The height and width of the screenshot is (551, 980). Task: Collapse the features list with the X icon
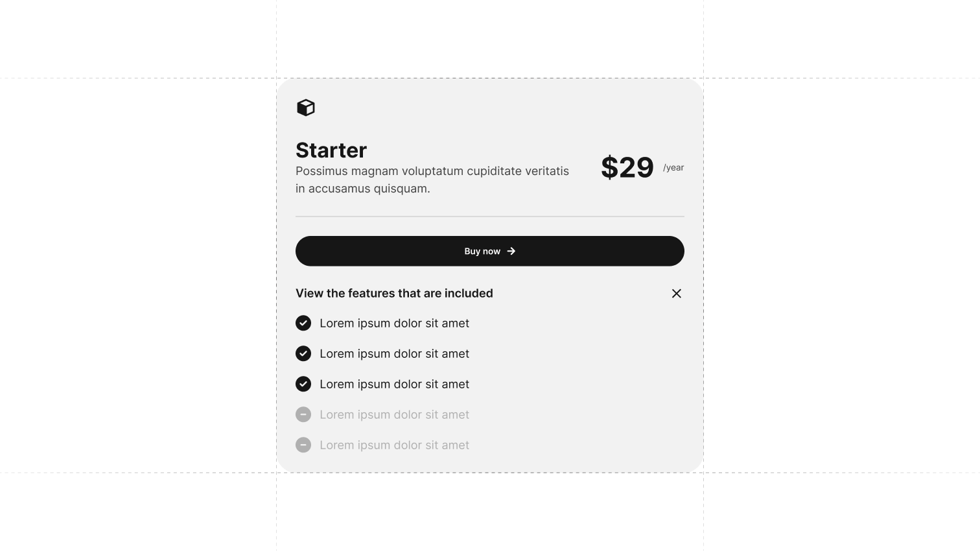pos(676,294)
